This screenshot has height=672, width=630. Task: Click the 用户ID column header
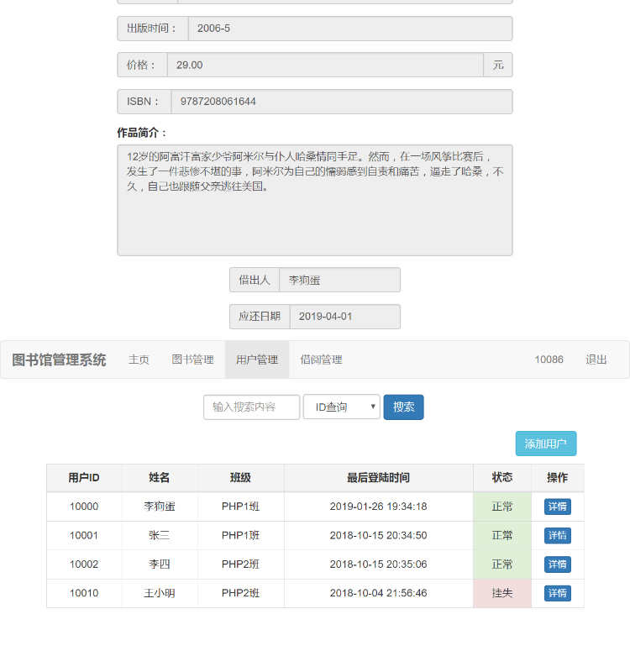click(x=84, y=477)
